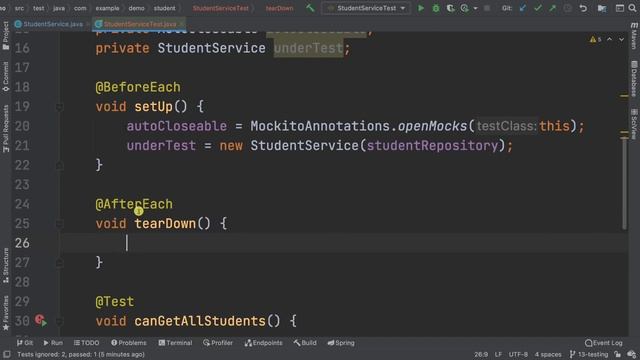Open the Terminal tool window button
Viewport: 640px width, 360px height.
(x=175, y=343)
